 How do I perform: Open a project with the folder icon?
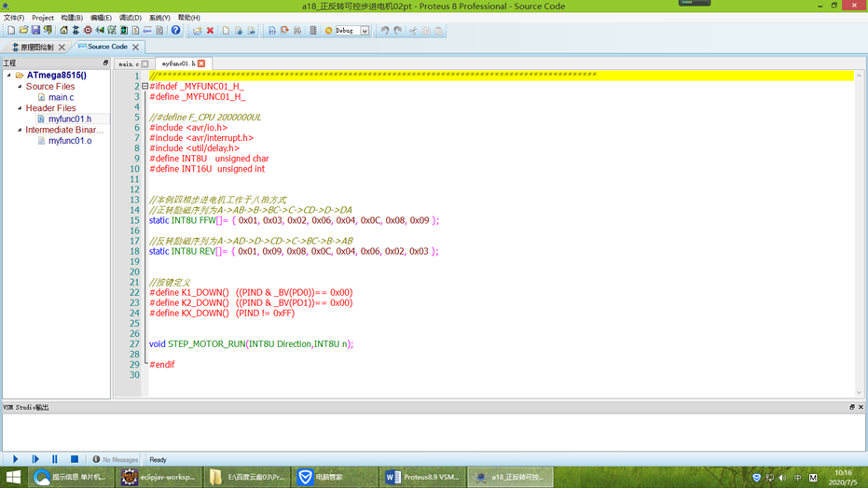(23, 31)
